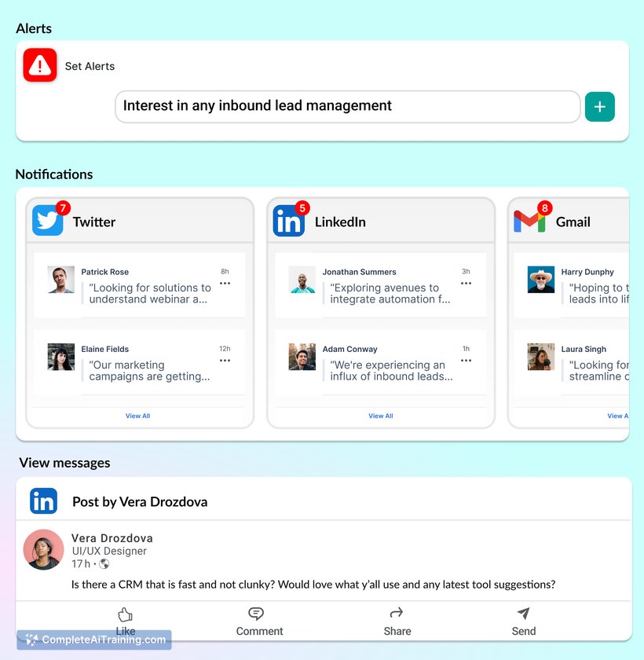This screenshot has width=644, height=660.
Task: Open the LinkedIn notifications icon
Action: (288, 221)
